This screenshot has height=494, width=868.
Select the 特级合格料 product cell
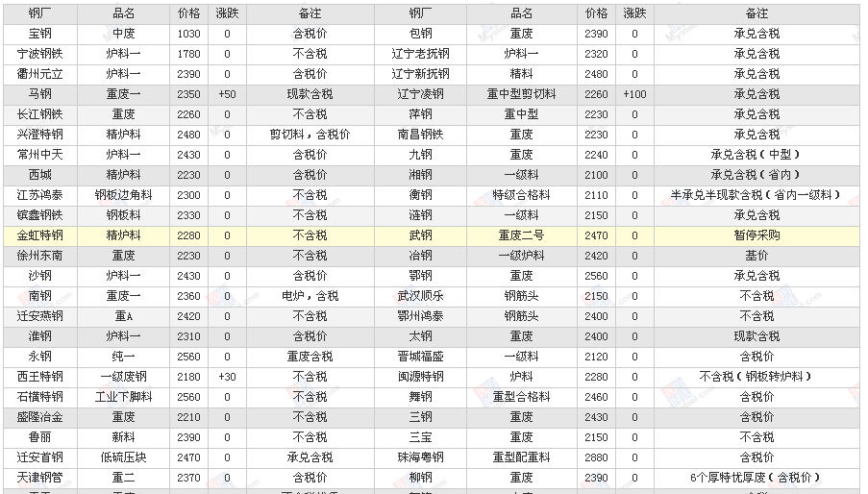tap(521, 195)
